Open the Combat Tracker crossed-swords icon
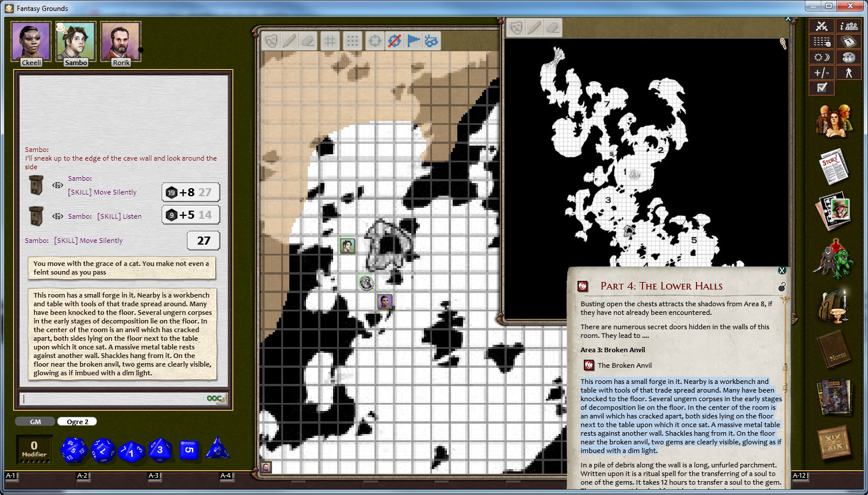 [x=821, y=26]
